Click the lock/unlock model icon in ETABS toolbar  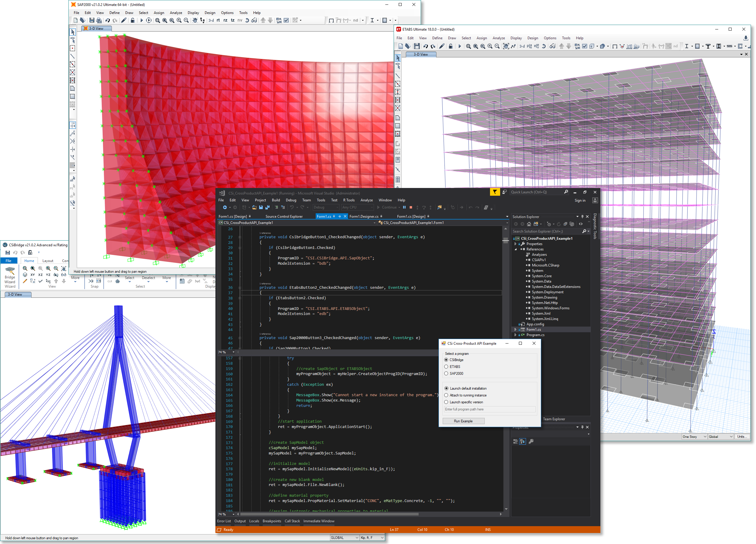point(451,46)
